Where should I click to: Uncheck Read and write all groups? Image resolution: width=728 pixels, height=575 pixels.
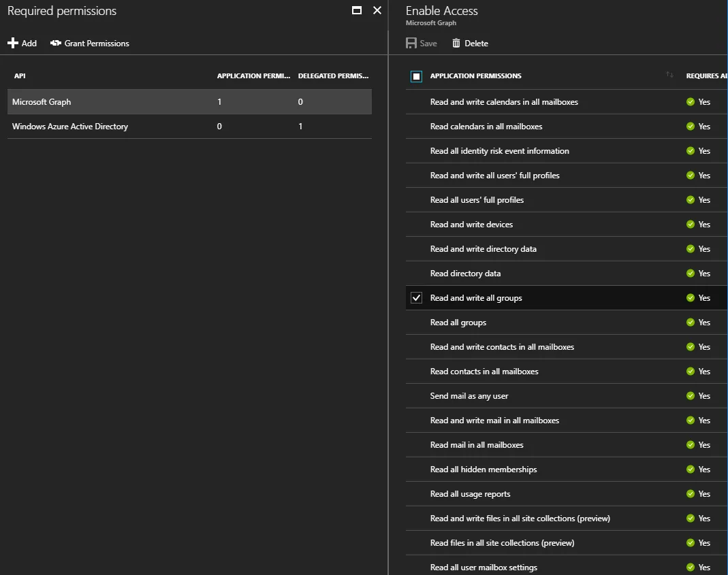(x=417, y=298)
